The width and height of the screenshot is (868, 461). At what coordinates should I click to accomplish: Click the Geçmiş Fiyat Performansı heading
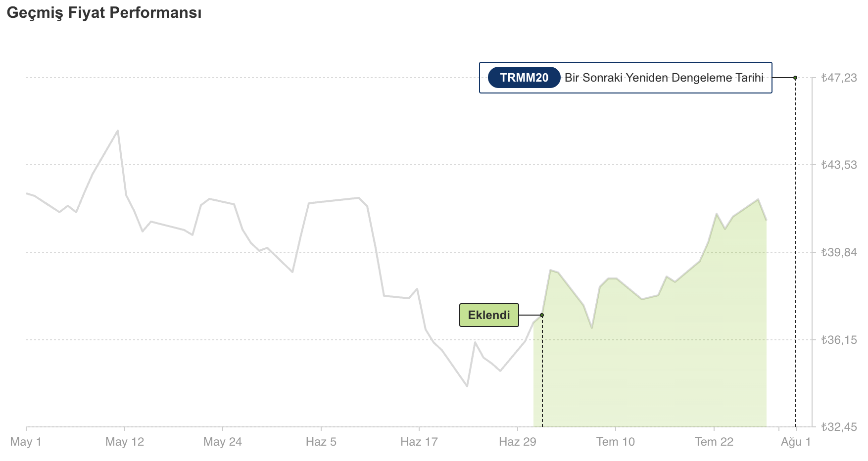coord(104,13)
